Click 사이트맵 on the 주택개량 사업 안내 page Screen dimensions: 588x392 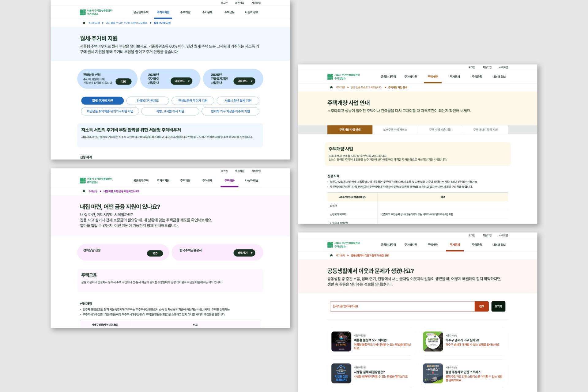pos(503,67)
